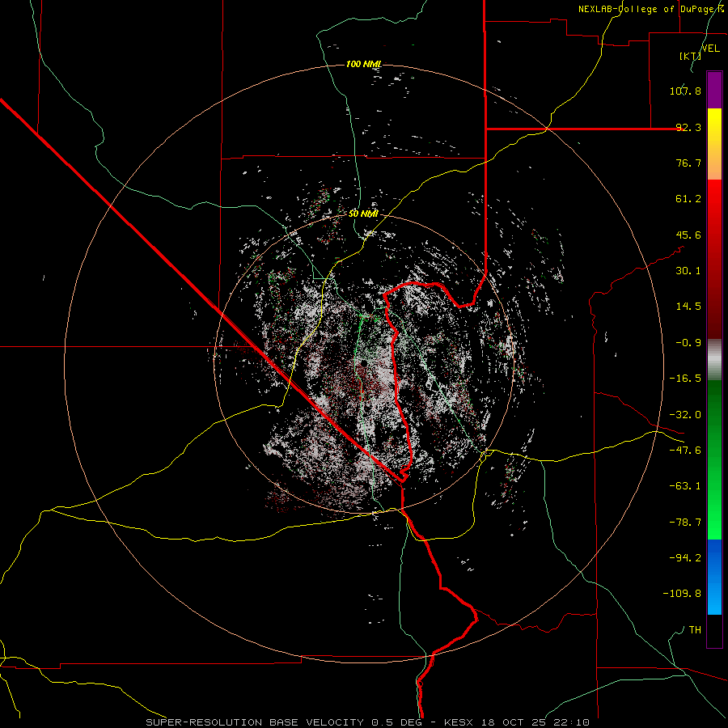Click the 50 NMI range ring label
728x728 pixels.
pos(363,214)
